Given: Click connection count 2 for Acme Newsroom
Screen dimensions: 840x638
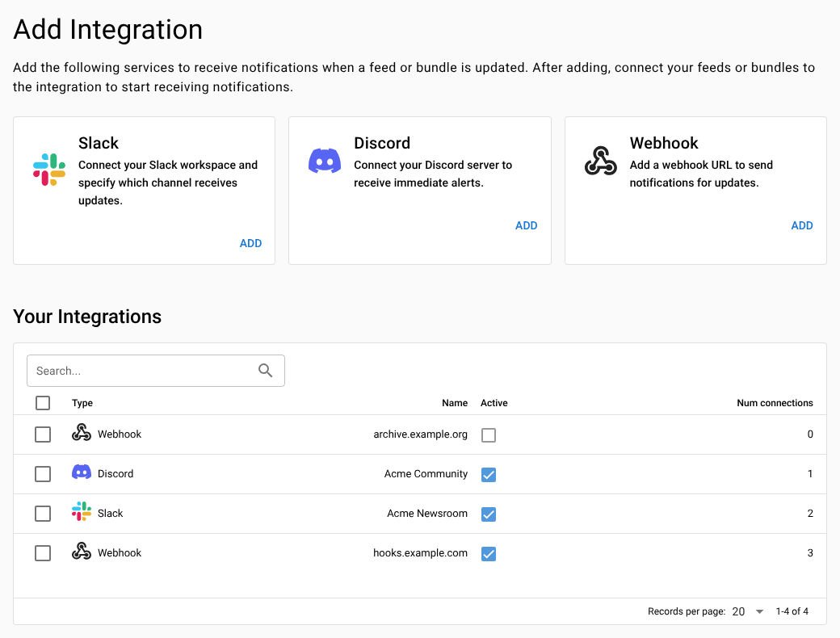Looking at the screenshot, I should coord(810,513).
